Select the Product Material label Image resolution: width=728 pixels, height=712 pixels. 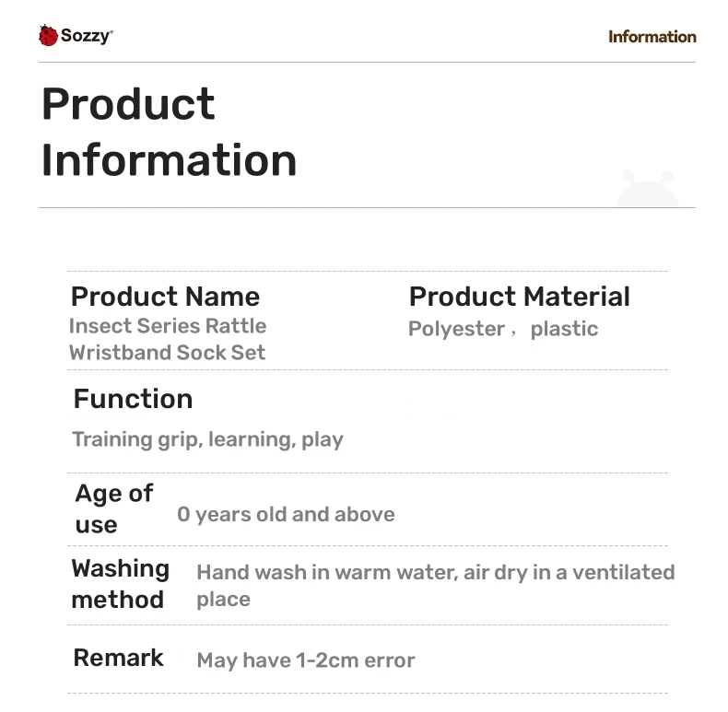(519, 296)
